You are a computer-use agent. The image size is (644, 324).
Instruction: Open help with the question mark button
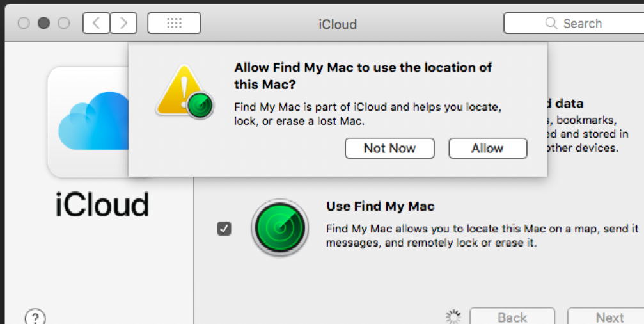pos(35,318)
